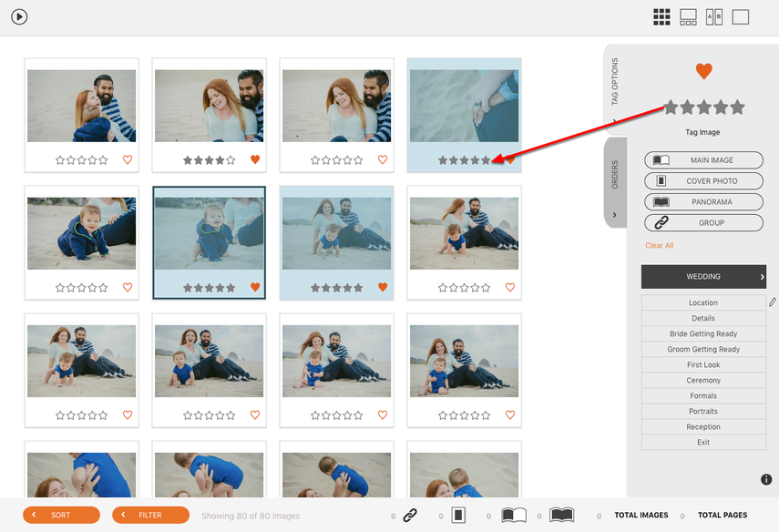Open the SORT options
Screen dimensions: 779x532
coord(61,515)
